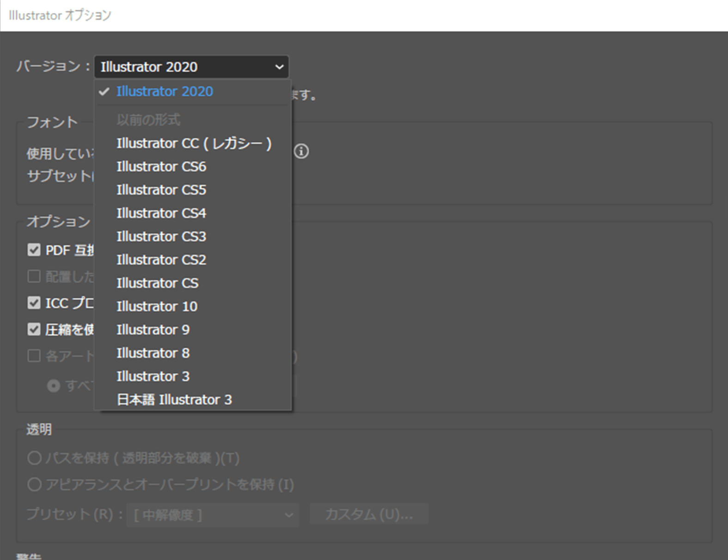Pick Illustrator 9 legacy format
728x560 pixels.
[x=153, y=330]
